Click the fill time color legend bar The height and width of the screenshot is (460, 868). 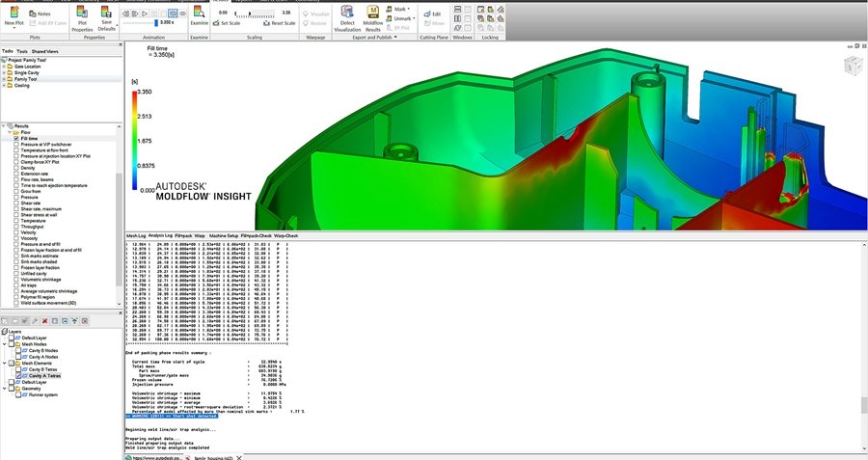[x=134, y=141]
